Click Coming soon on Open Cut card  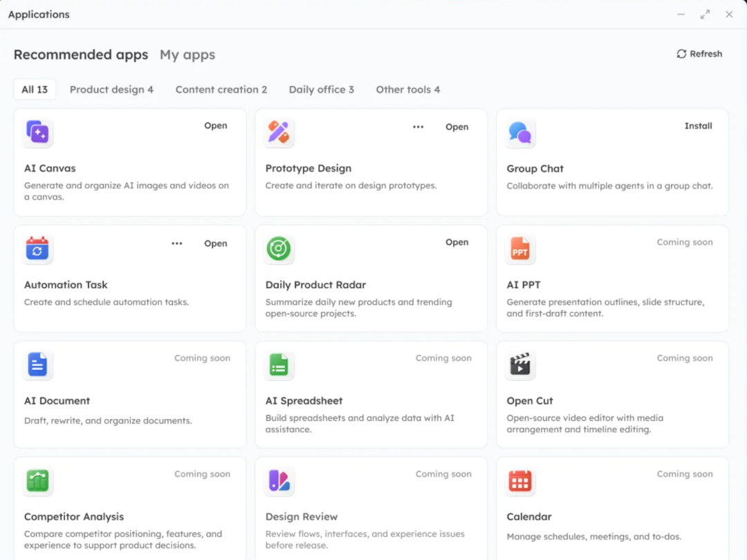click(685, 358)
